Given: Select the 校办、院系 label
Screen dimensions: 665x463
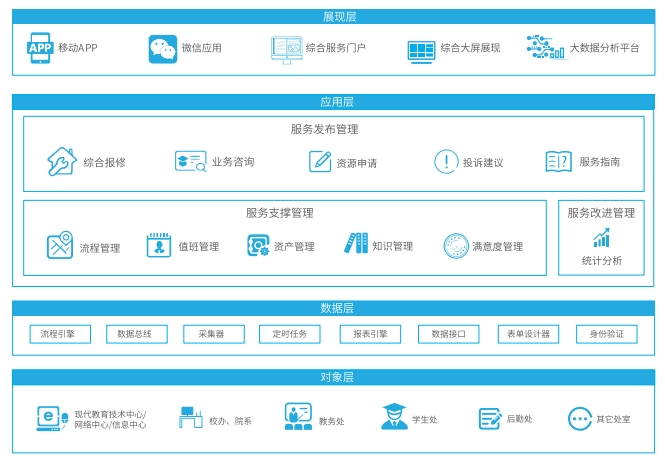Looking at the screenshot, I should [x=230, y=421].
